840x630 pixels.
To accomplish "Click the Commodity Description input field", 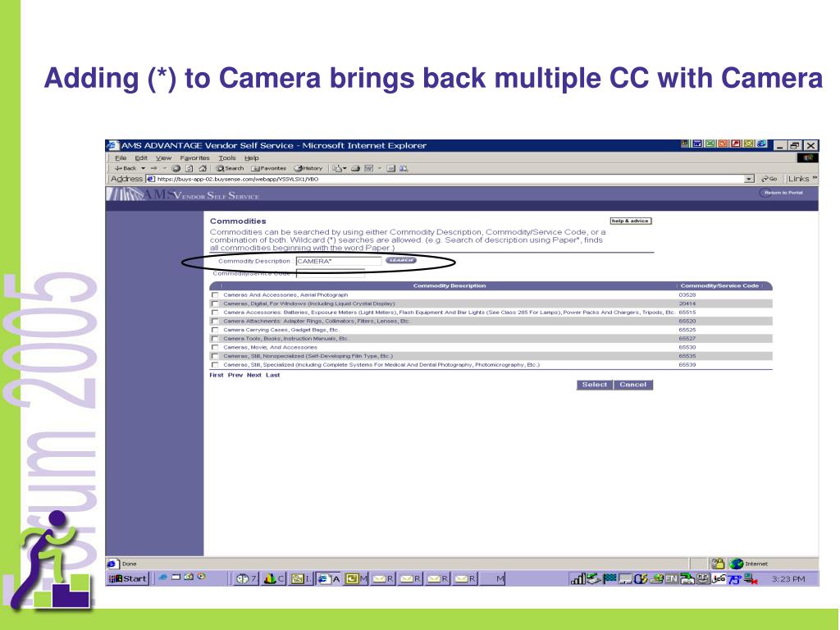I will tap(339, 262).
